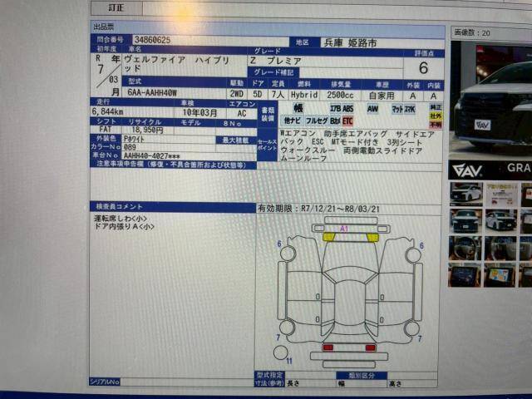Click the 社外 yellow badge
532x399 pixels.
click(x=436, y=116)
